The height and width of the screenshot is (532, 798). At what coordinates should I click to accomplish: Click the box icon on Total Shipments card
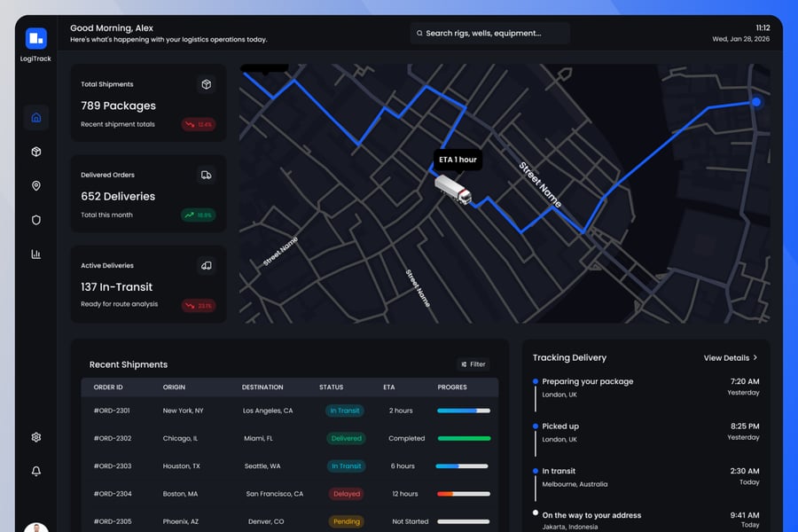click(x=206, y=84)
